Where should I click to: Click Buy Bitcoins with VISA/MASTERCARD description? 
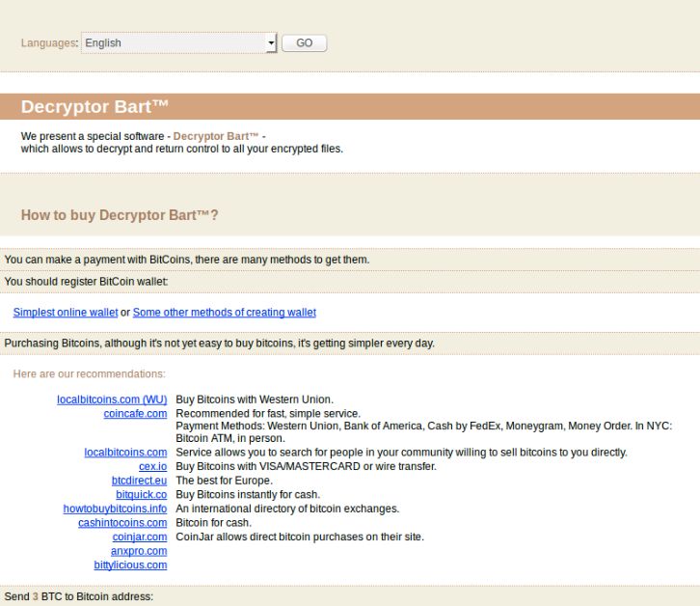[x=307, y=467]
